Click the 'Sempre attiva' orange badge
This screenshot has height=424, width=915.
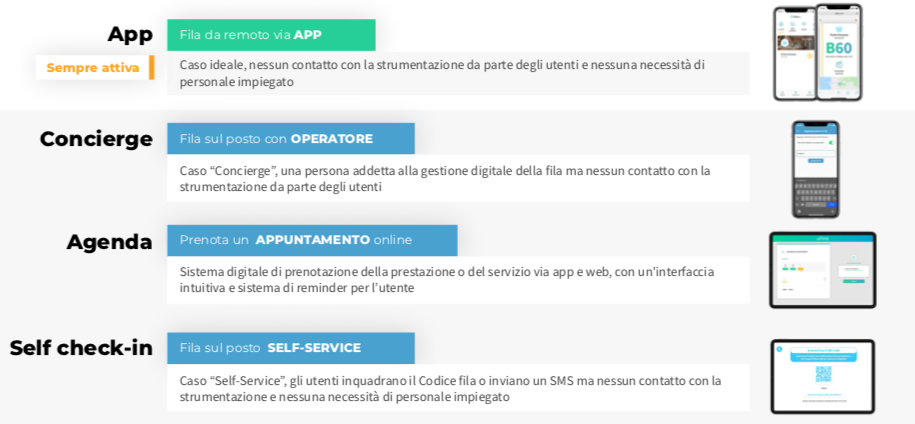pos(93,68)
